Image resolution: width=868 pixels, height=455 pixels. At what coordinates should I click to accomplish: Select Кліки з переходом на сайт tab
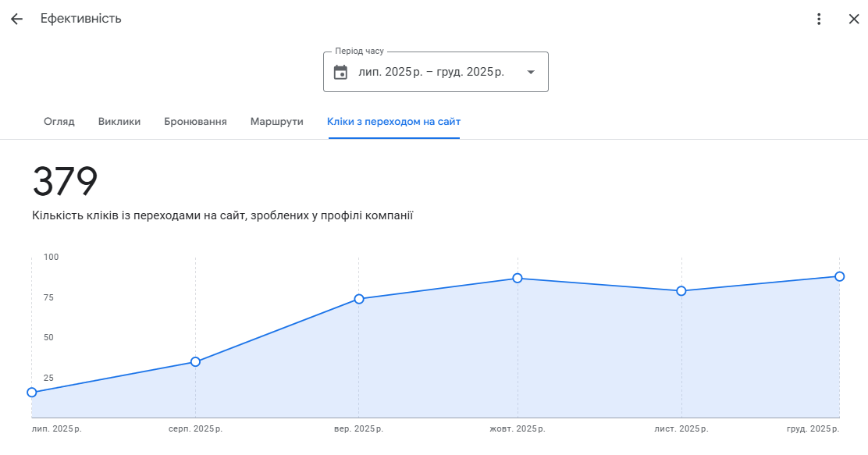pos(393,122)
